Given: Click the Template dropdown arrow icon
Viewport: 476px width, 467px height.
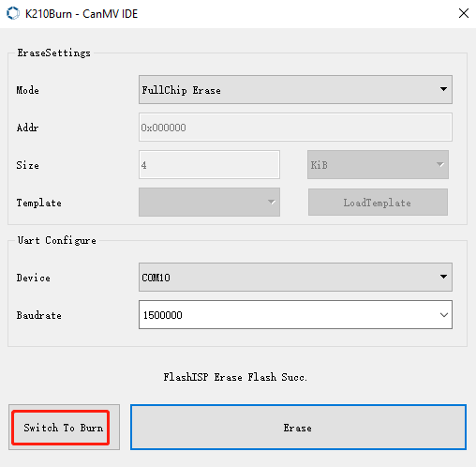Looking at the screenshot, I should [272, 202].
